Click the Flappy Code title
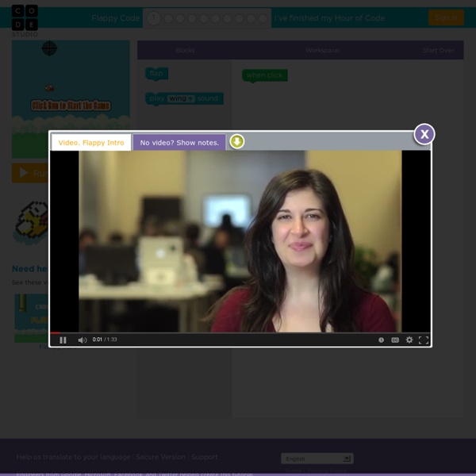 pyautogui.click(x=116, y=18)
